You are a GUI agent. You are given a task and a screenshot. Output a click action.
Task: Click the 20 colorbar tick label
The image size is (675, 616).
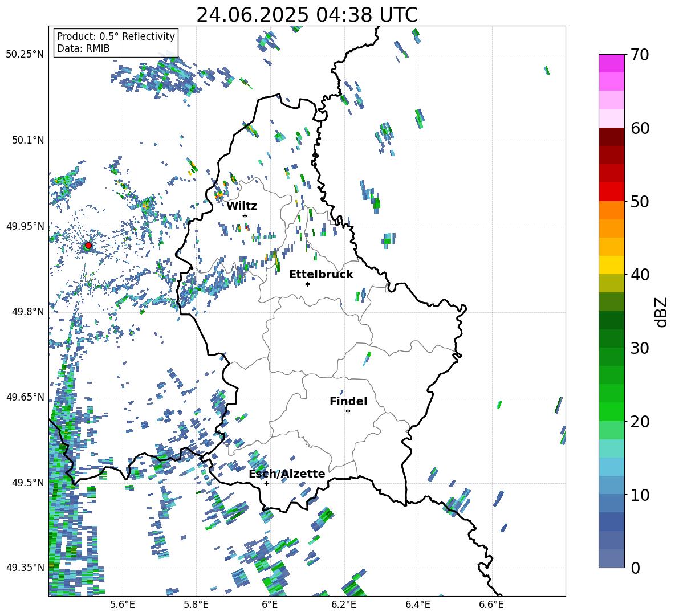[x=640, y=422]
